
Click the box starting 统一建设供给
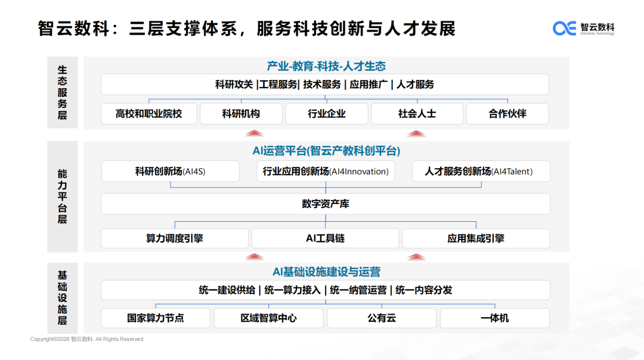pos(326,290)
